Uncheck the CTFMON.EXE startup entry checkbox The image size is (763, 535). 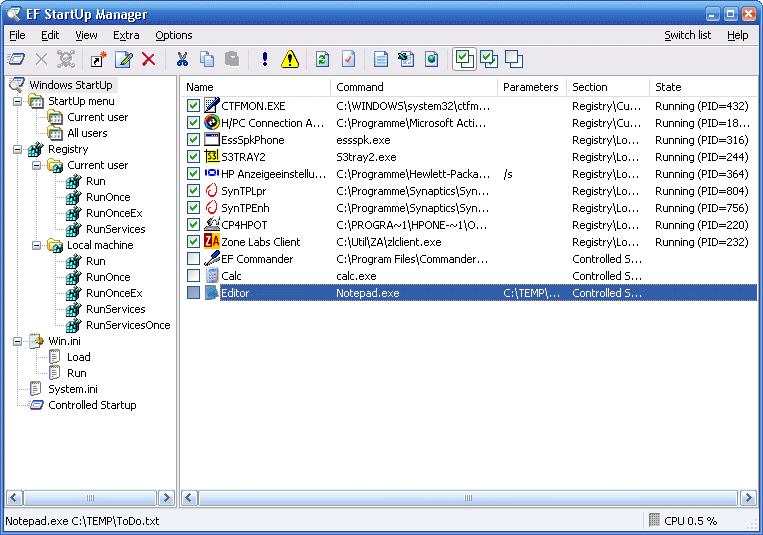193,106
